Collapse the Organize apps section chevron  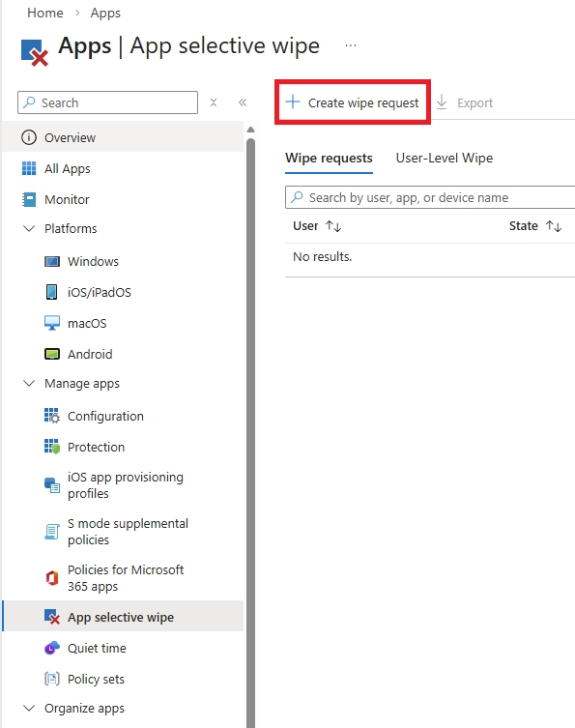point(29,708)
